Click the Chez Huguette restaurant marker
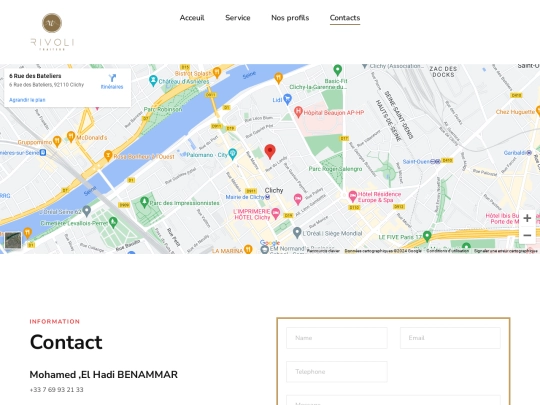Viewport: 540px width, 405px height. (x=538, y=111)
